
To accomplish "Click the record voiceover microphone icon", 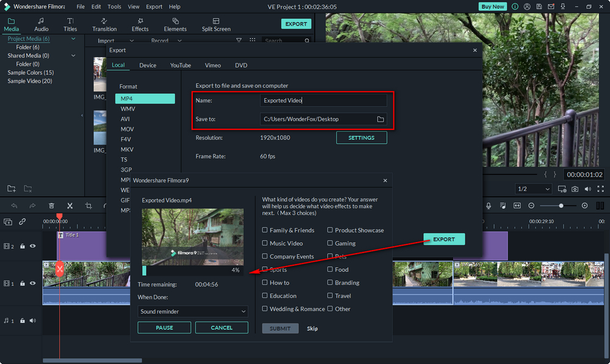I will click(x=489, y=205).
